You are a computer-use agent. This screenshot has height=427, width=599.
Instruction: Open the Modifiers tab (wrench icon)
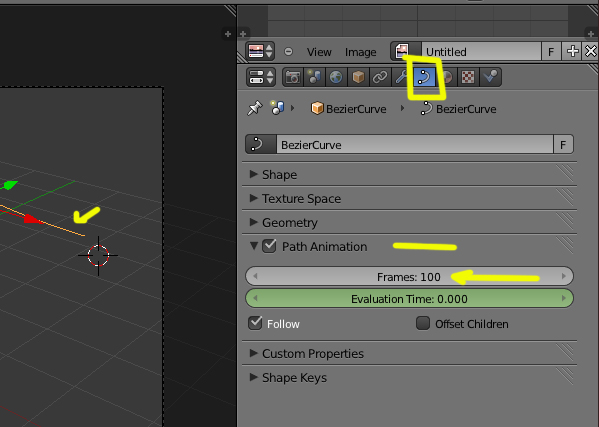click(x=402, y=77)
